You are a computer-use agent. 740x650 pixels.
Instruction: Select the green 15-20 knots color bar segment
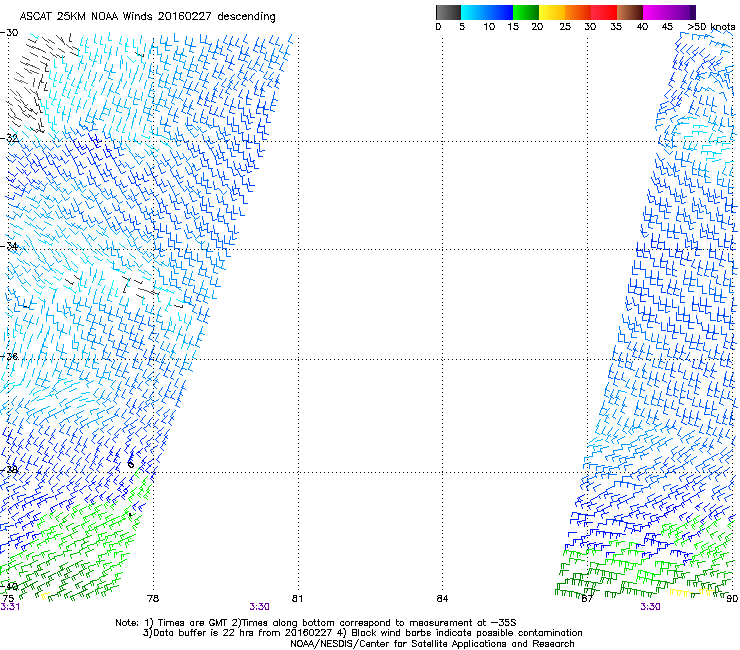click(526, 12)
